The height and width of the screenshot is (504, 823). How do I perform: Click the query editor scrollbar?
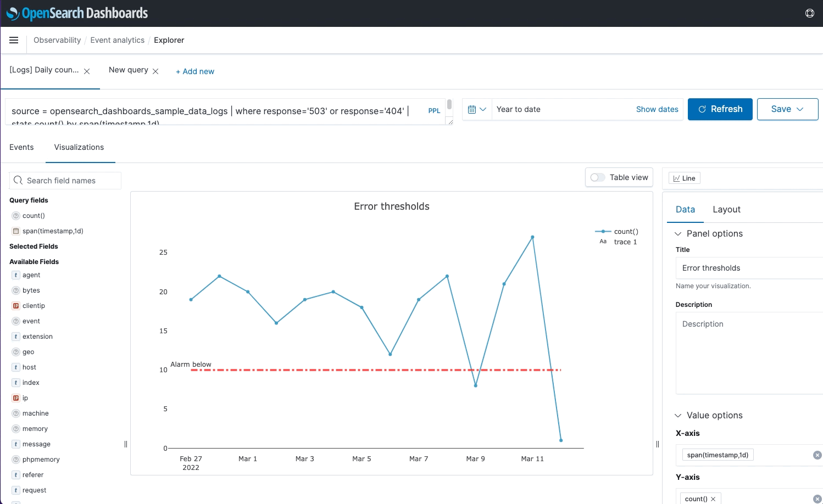[449, 104]
